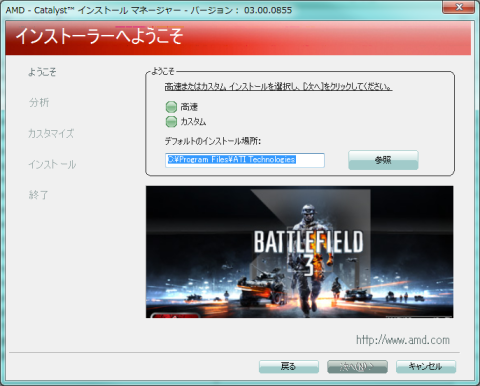Image resolution: width=480 pixels, height=386 pixels.
Task: Click the キャンセル (Cancel) button
Action: coord(426,367)
